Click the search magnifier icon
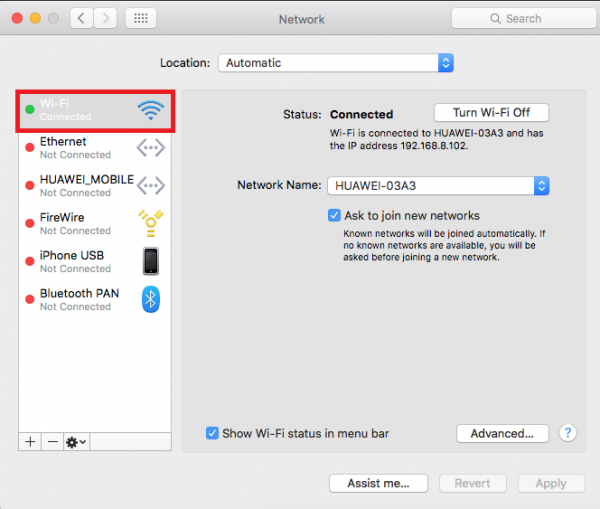This screenshot has height=509, width=600. click(496, 18)
